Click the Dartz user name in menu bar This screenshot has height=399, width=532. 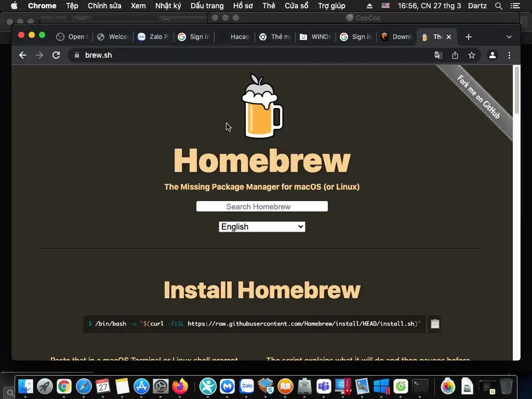tap(477, 6)
